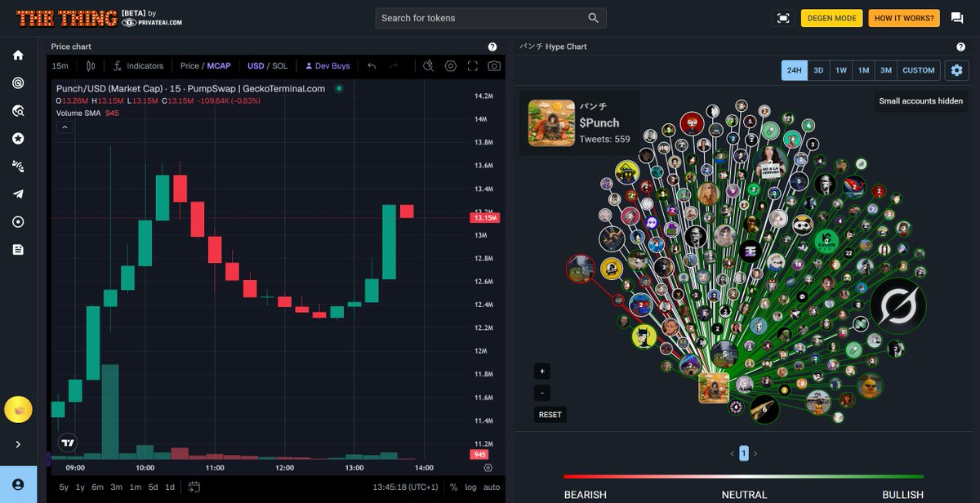The height and width of the screenshot is (503, 980).
Task: Toggle percent scale
Action: (x=454, y=487)
